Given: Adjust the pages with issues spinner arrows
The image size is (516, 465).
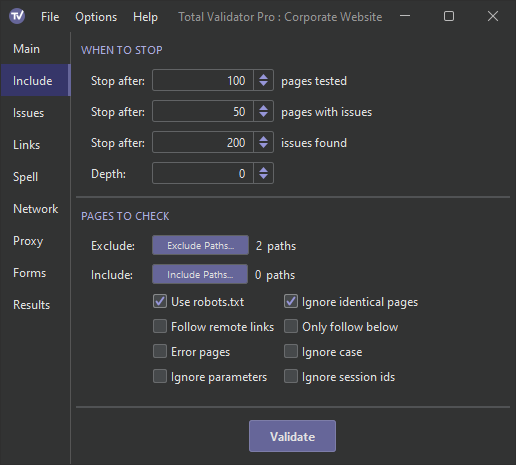Looking at the screenshot, I should (x=263, y=111).
